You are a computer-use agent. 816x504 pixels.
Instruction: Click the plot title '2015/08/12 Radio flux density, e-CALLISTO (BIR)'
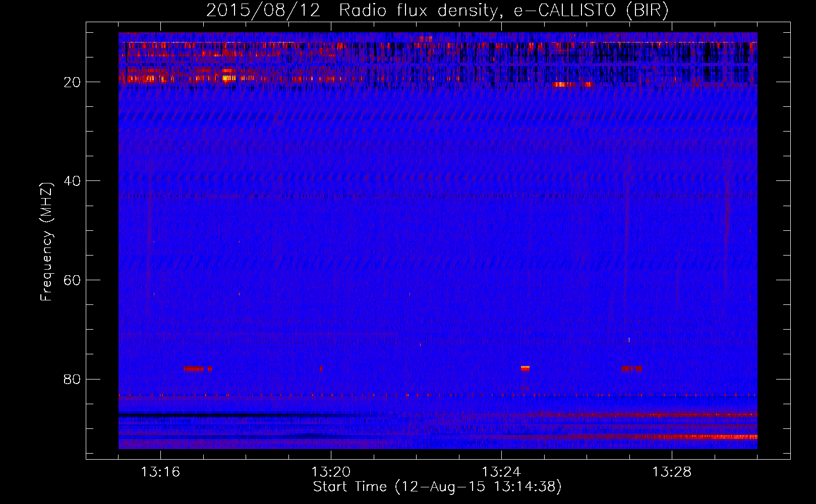[x=437, y=10]
